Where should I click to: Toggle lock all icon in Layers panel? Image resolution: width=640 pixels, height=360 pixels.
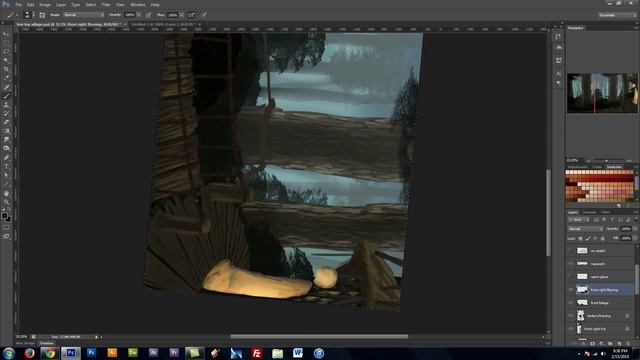(x=602, y=238)
